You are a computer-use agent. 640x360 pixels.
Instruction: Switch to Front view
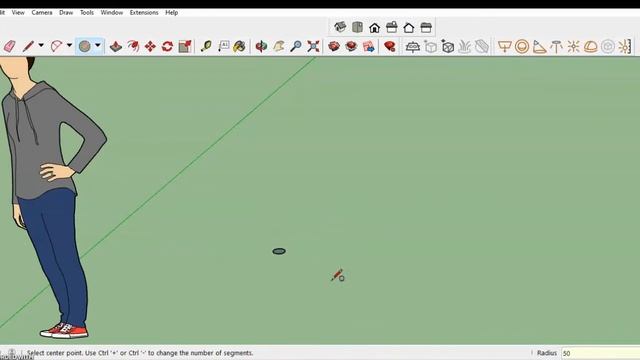point(374,27)
